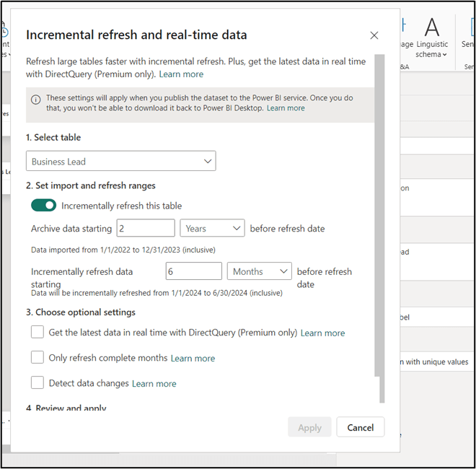Close the Incremental refresh dialog with X
Image resolution: width=476 pixels, height=469 pixels.
tap(374, 35)
